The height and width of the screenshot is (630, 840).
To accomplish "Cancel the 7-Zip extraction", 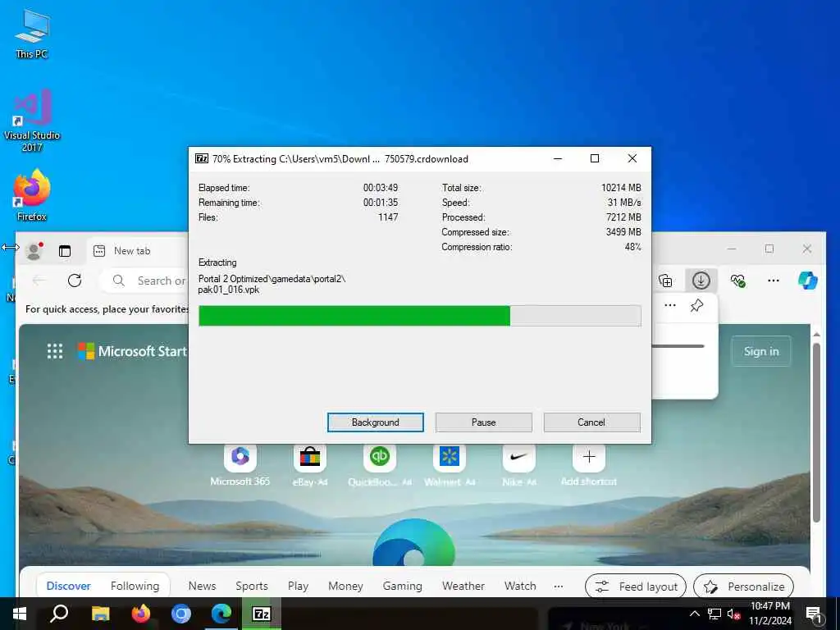I will (591, 422).
